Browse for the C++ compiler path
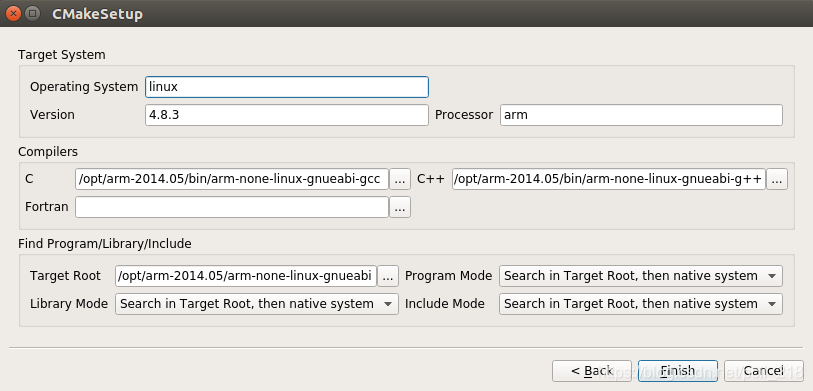 (777, 179)
